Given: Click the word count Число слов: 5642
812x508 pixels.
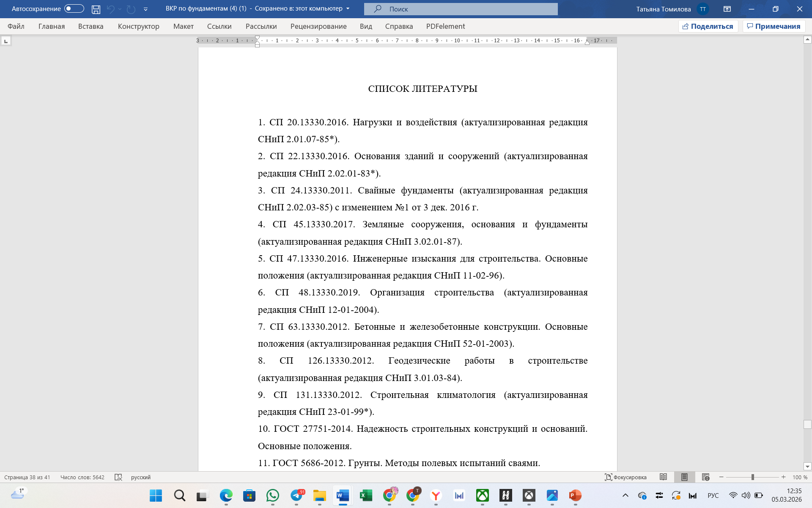Looking at the screenshot, I should 82,477.
